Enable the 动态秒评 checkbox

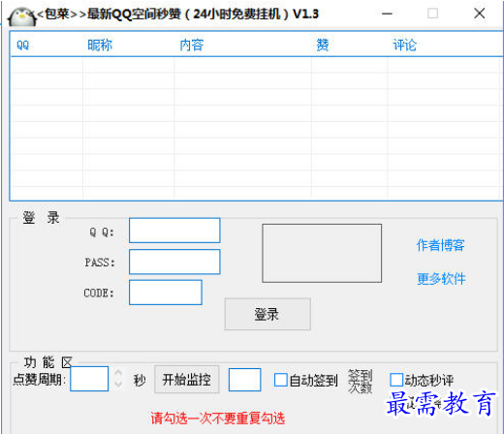click(x=396, y=380)
